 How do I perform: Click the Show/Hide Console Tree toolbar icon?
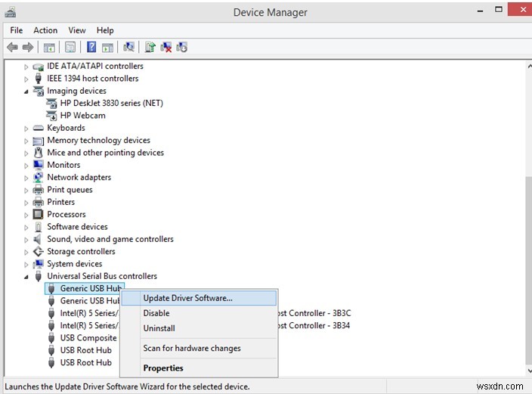point(49,48)
